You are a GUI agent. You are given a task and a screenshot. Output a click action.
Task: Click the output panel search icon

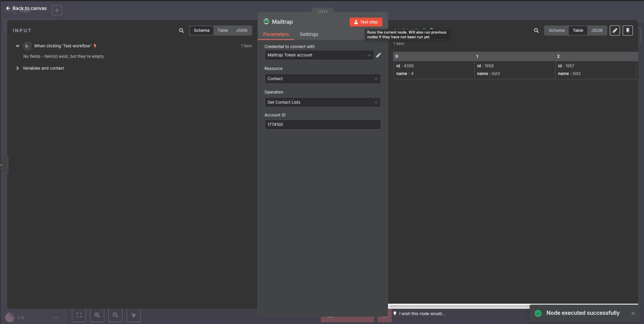point(536,31)
